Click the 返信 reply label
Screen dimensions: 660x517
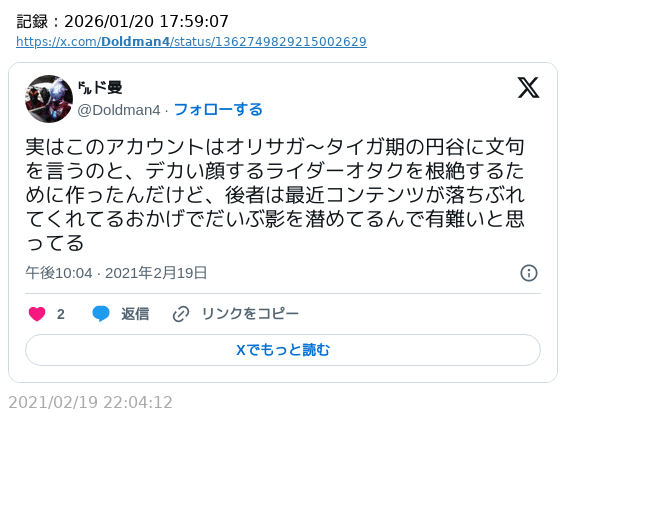coord(135,314)
